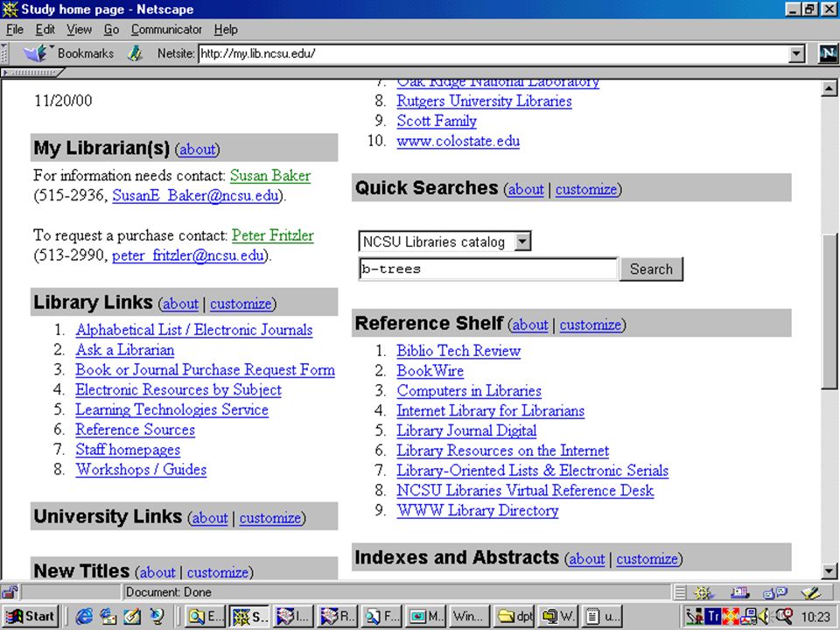Click the first system tray icon
The image size is (840, 630).
pos(696,617)
